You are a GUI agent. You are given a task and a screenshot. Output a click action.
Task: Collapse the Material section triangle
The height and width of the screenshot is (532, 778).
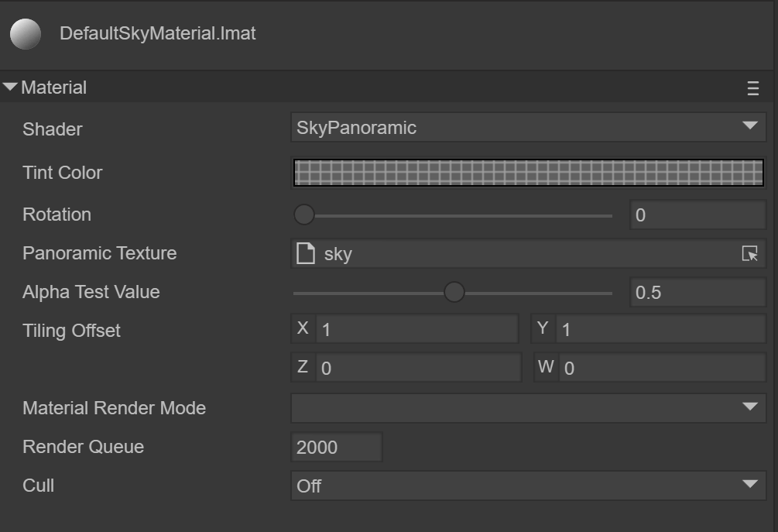coord(10,88)
